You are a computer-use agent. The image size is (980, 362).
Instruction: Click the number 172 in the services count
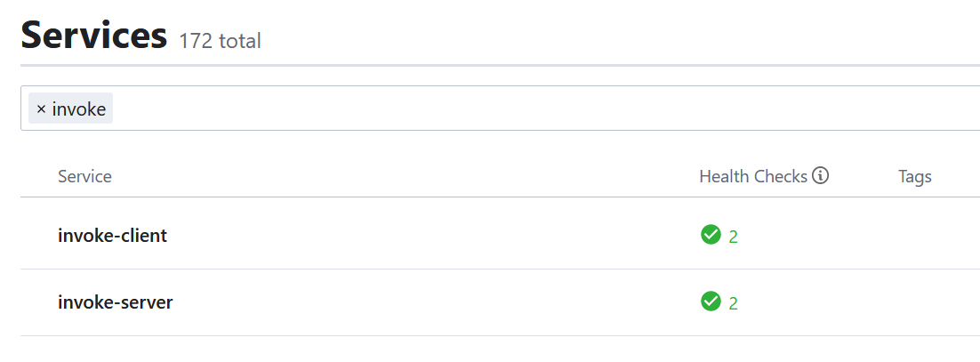click(x=195, y=41)
